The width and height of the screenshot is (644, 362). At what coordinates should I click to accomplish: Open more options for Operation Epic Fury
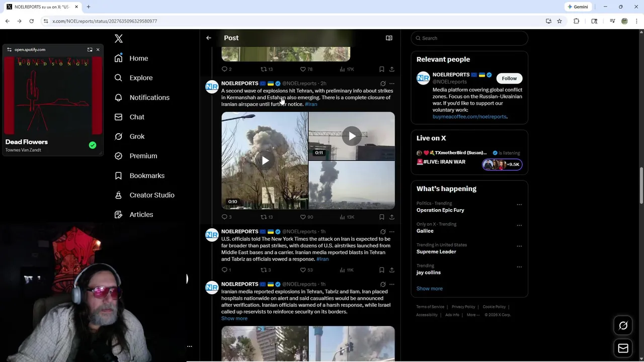pos(519,205)
